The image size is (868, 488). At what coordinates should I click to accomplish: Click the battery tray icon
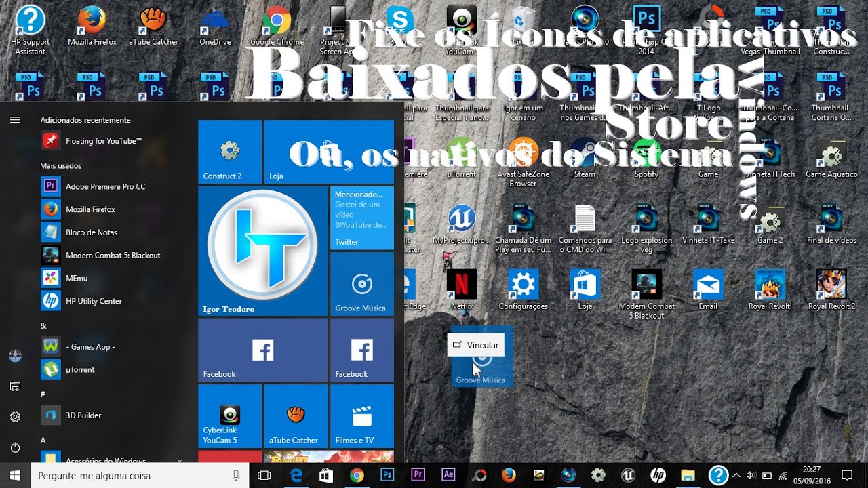click(767, 476)
